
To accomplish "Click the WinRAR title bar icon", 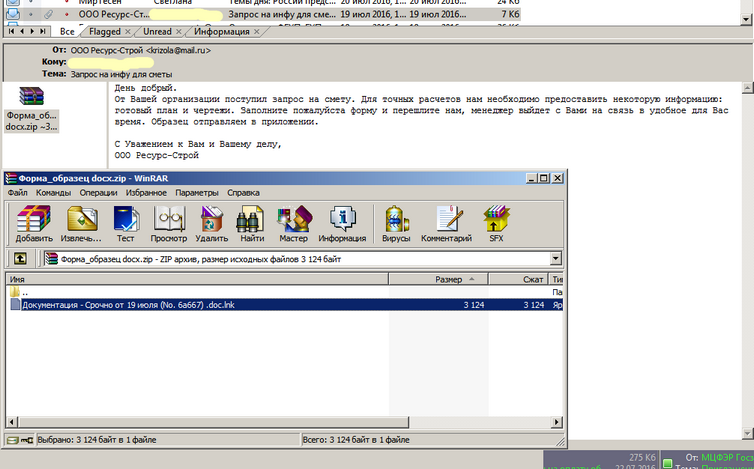I will tap(11, 178).
